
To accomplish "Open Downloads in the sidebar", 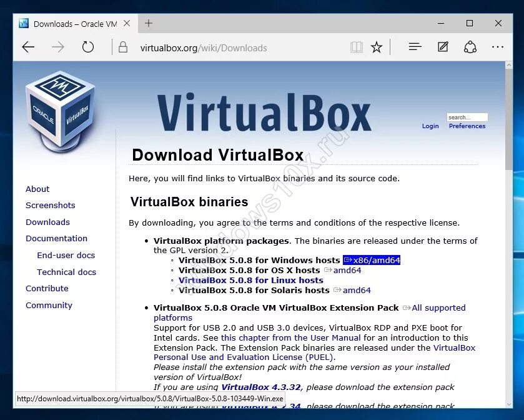I will click(48, 222).
